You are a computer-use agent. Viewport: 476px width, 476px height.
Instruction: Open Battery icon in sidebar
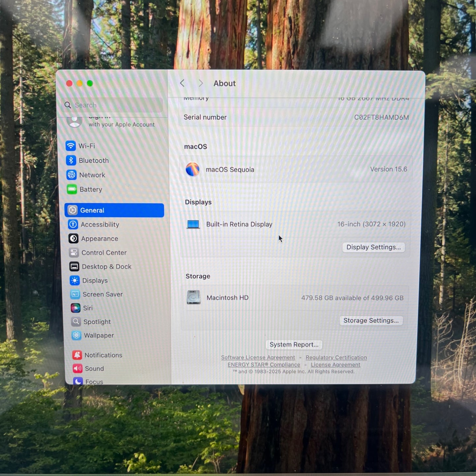72,189
